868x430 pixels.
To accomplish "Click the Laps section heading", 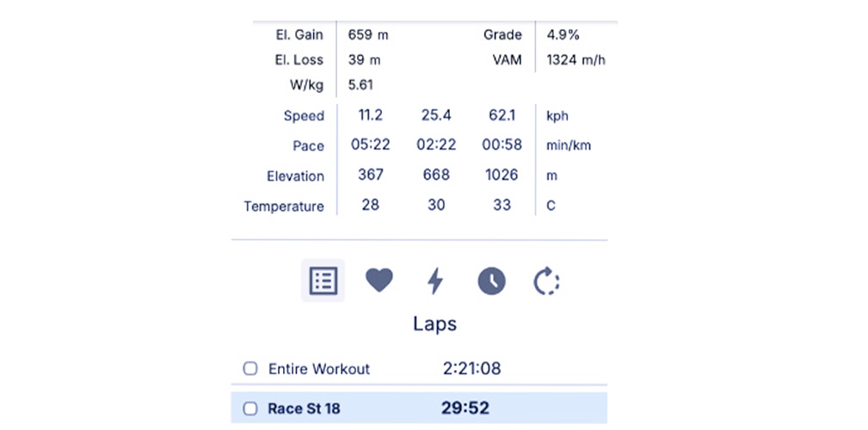I will tap(434, 324).
